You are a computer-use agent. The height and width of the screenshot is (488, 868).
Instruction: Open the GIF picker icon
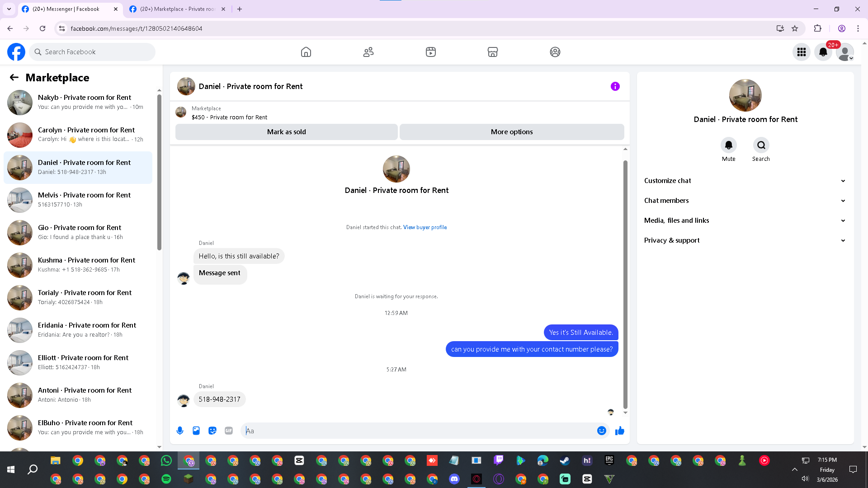coord(229,431)
